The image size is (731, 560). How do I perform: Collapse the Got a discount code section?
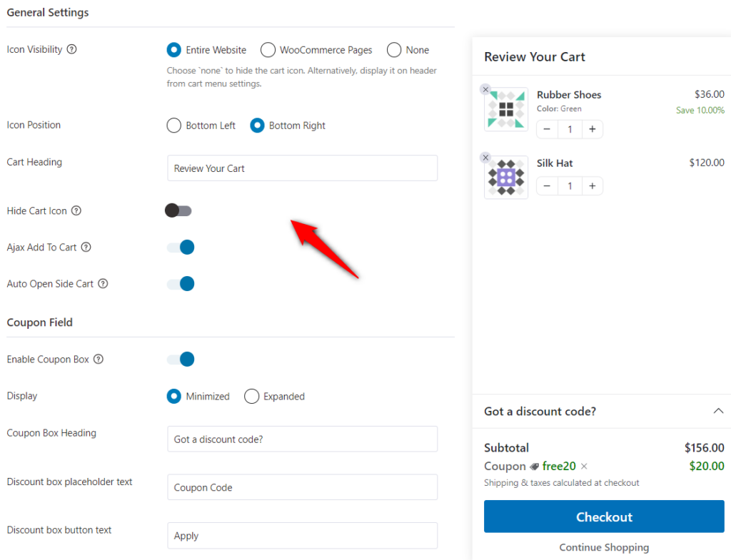point(719,411)
